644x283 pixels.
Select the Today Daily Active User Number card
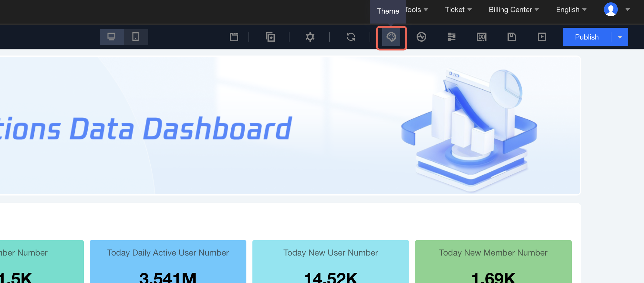tap(168, 262)
